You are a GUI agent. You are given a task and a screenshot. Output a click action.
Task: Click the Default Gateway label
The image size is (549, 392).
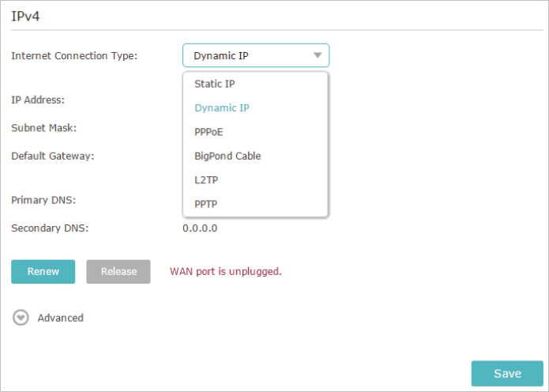(x=52, y=156)
